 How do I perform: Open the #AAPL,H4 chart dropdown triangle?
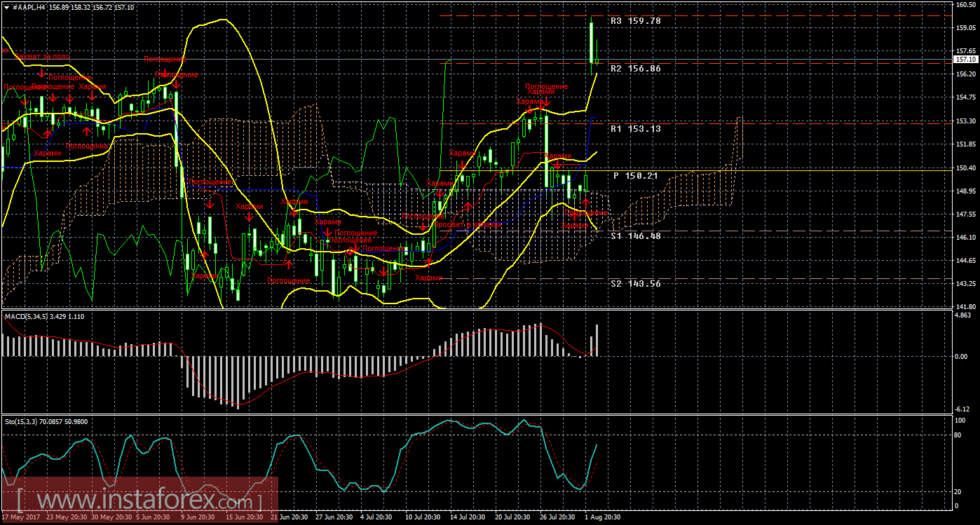pyautogui.click(x=6, y=6)
